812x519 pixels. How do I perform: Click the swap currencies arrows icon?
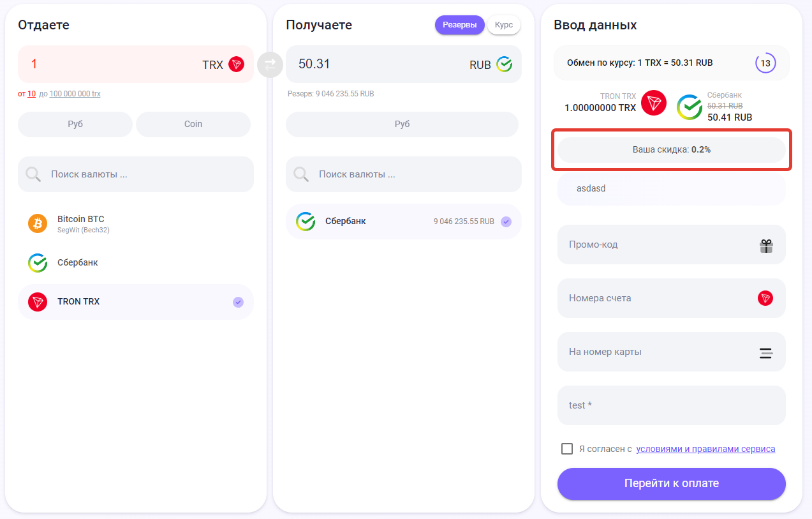(270, 64)
